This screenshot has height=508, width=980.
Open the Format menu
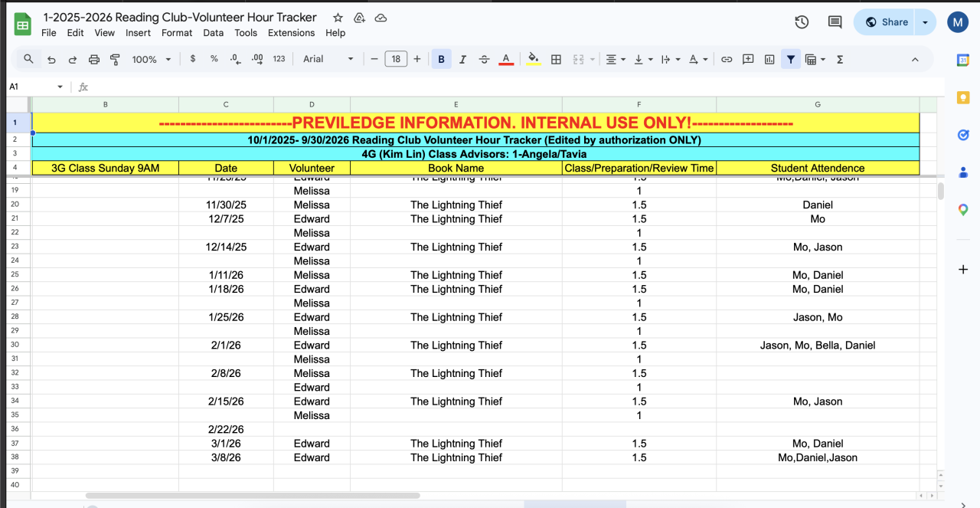click(x=177, y=33)
